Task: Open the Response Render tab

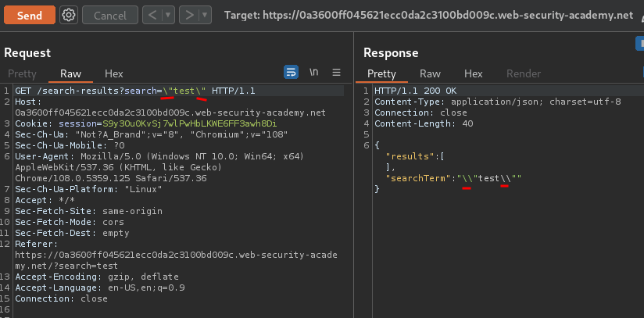Action: (x=524, y=73)
